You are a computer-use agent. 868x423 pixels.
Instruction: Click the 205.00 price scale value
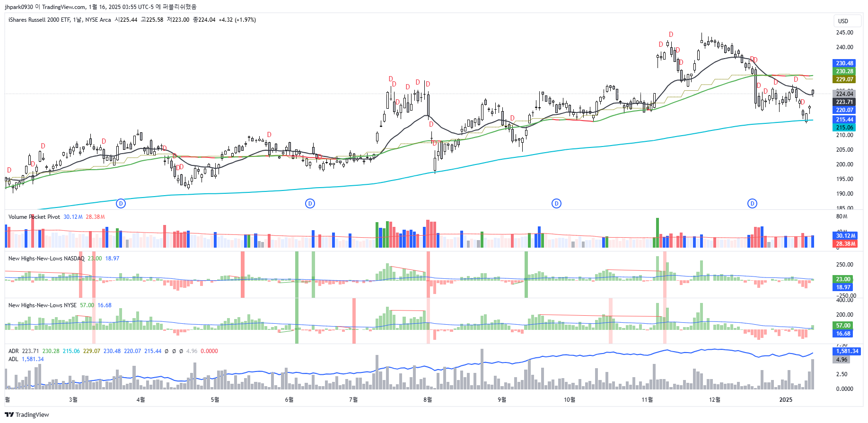pyautogui.click(x=844, y=150)
